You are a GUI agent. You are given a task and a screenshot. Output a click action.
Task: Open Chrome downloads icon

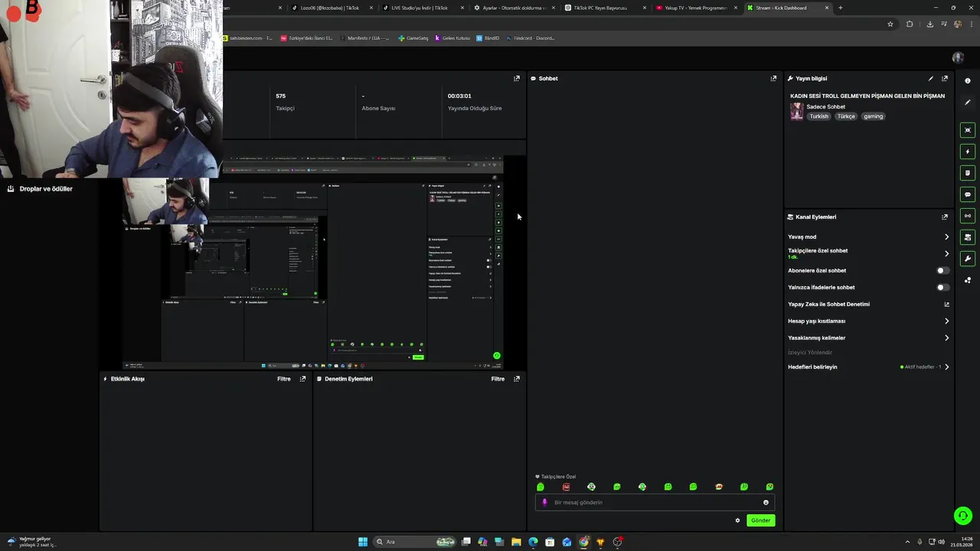(929, 24)
